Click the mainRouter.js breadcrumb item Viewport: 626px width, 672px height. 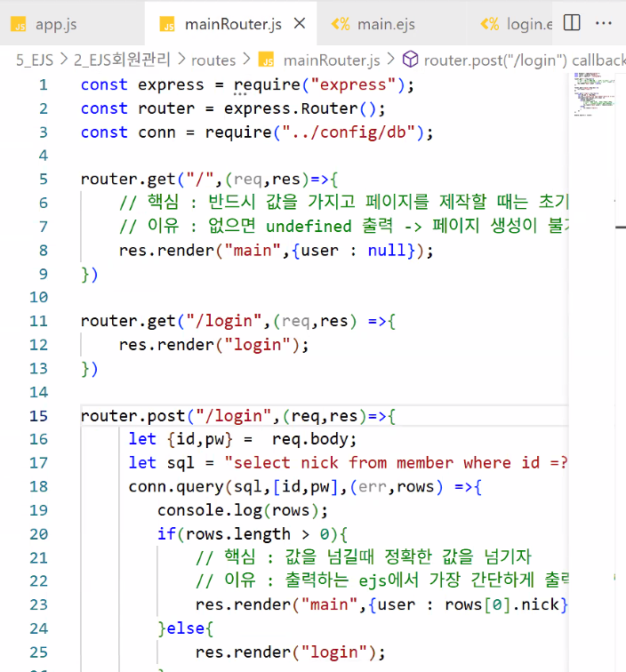point(332,60)
